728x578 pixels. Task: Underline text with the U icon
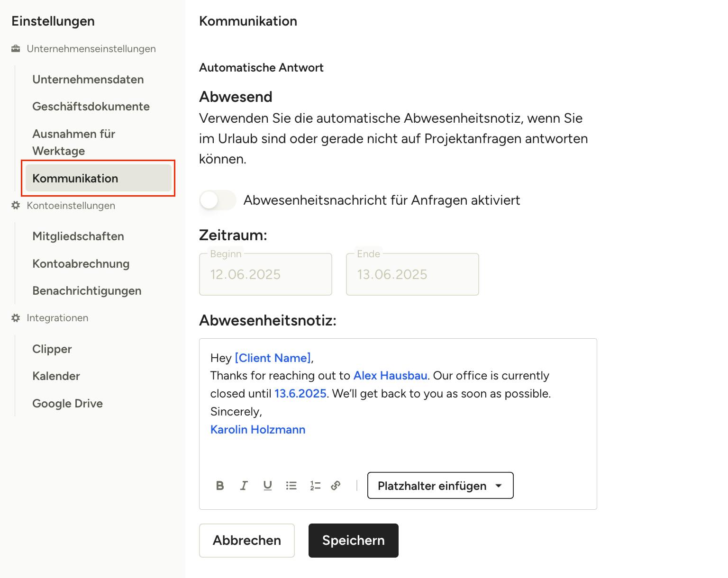point(268,486)
